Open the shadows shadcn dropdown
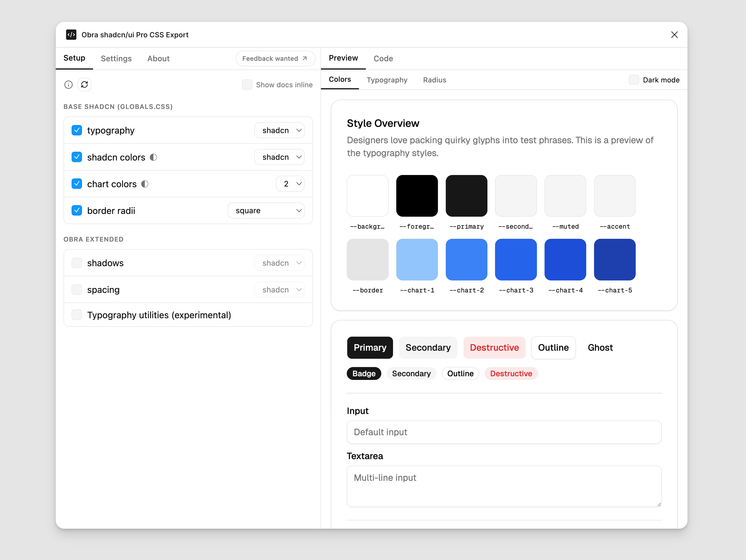 pos(280,263)
